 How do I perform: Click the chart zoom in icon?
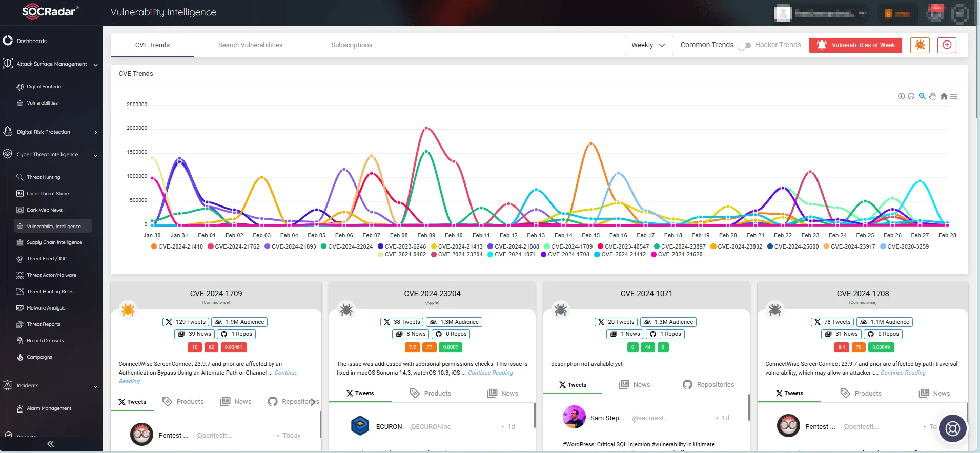tap(901, 96)
